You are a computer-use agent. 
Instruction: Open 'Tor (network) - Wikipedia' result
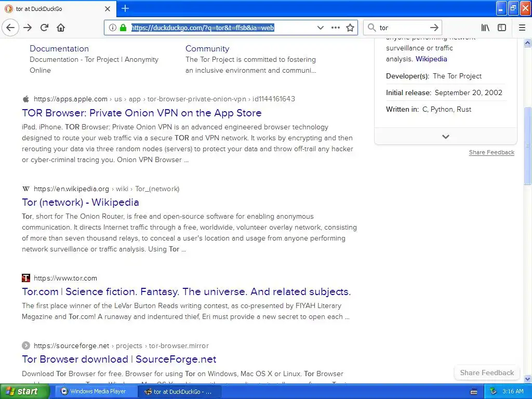[x=81, y=203]
